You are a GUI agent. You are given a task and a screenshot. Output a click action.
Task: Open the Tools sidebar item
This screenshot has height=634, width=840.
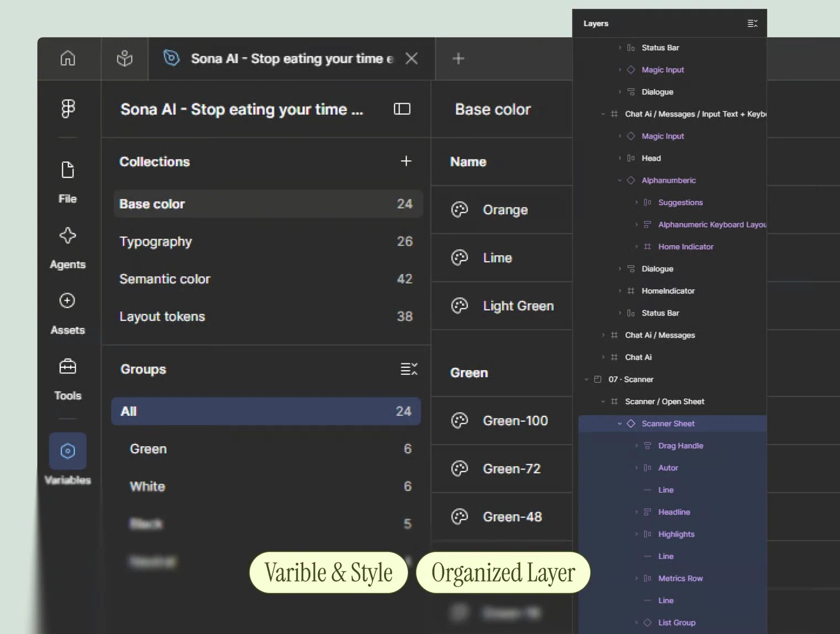(68, 379)
